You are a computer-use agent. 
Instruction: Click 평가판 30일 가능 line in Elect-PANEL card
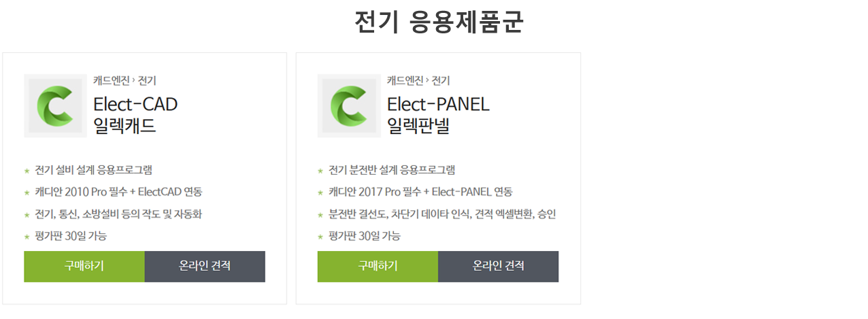[365, 236]
